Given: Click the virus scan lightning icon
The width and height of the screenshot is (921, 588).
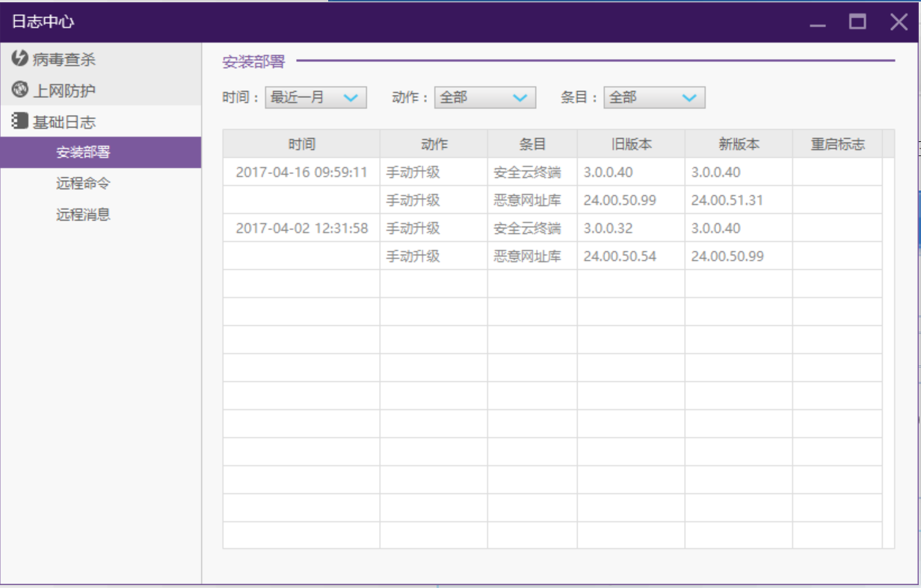Looking at the screenshot, I should (19, 58).
